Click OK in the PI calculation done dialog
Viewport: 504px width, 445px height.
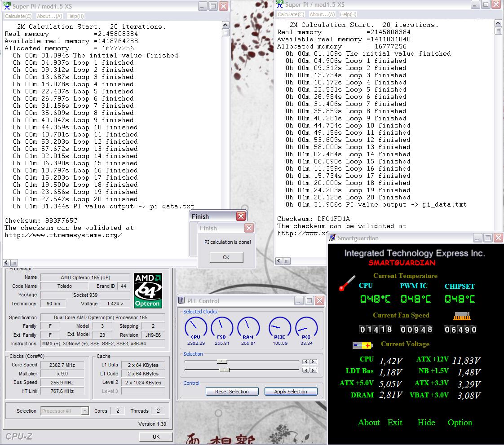226,257
